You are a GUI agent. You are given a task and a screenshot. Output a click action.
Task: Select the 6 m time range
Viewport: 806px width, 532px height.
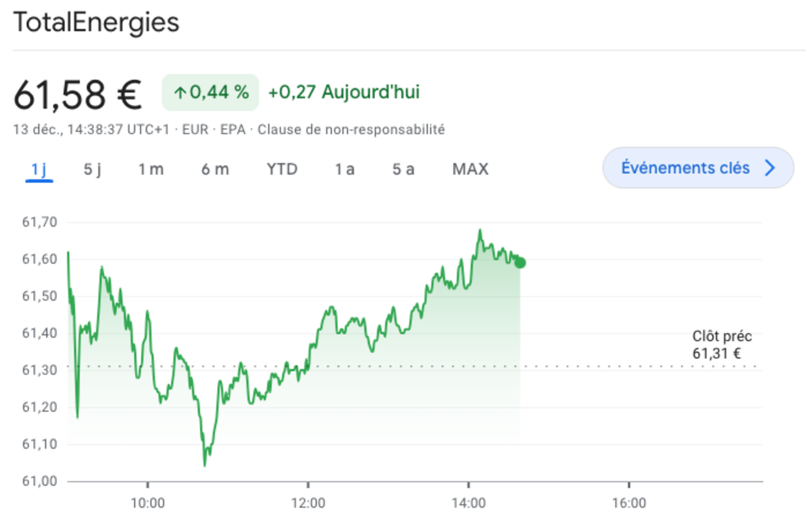coord(215,170)
